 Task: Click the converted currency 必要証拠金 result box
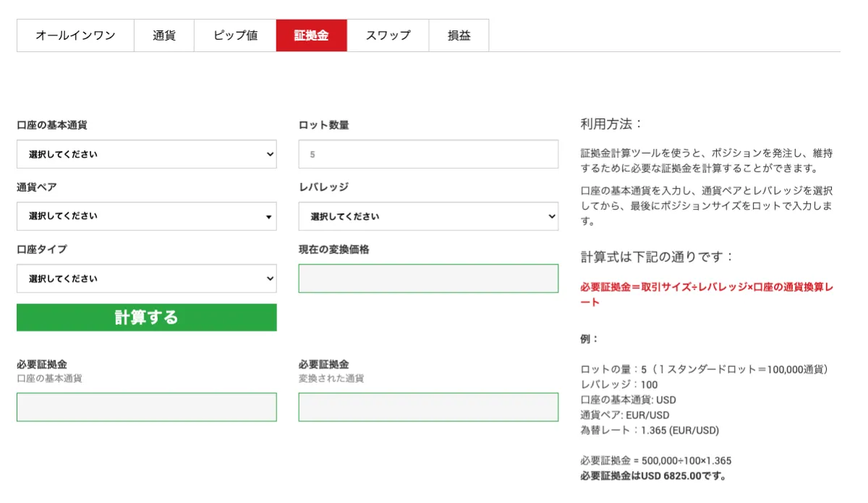pos(427,407)
